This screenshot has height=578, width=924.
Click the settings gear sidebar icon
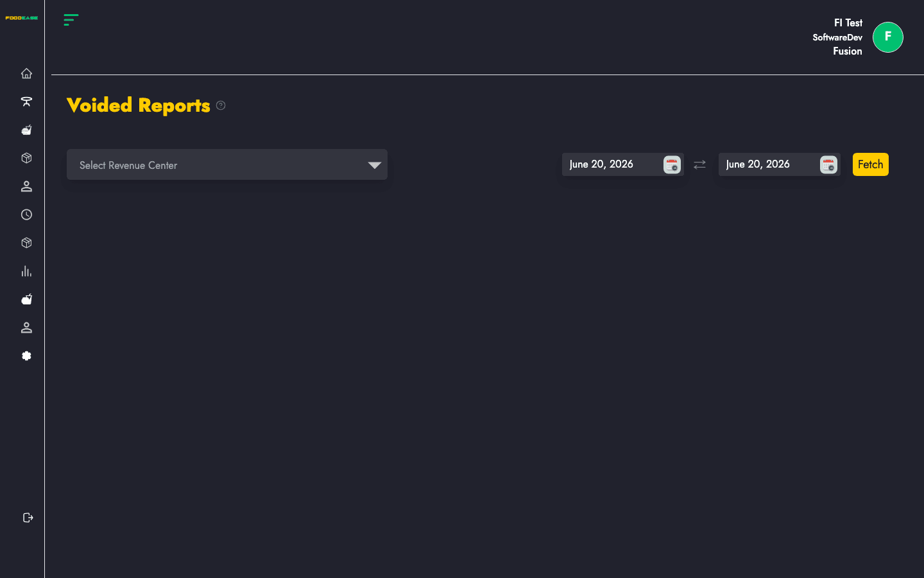click(26, 356)
